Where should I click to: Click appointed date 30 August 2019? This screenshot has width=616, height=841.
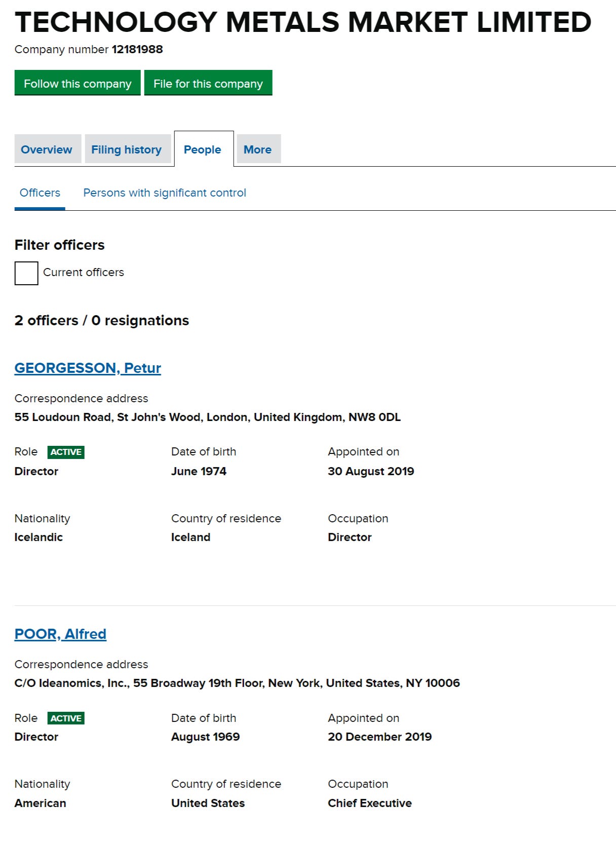371,471
